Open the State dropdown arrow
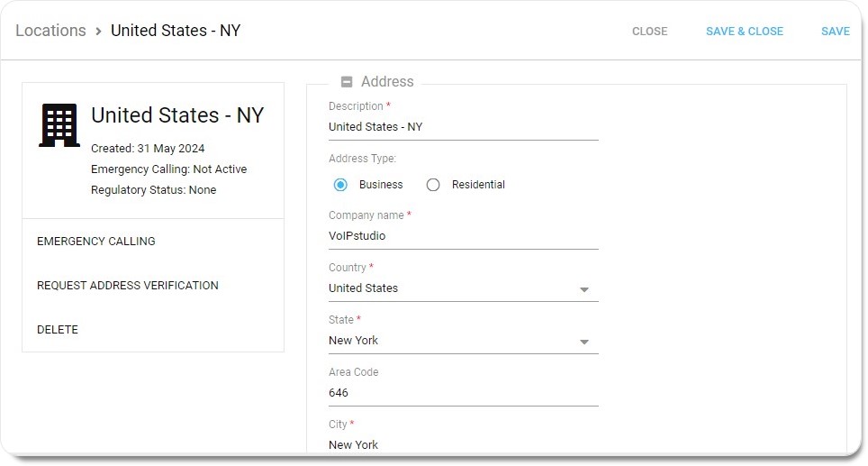This screenshot has width=868, height=466. [x=584, y=343]
